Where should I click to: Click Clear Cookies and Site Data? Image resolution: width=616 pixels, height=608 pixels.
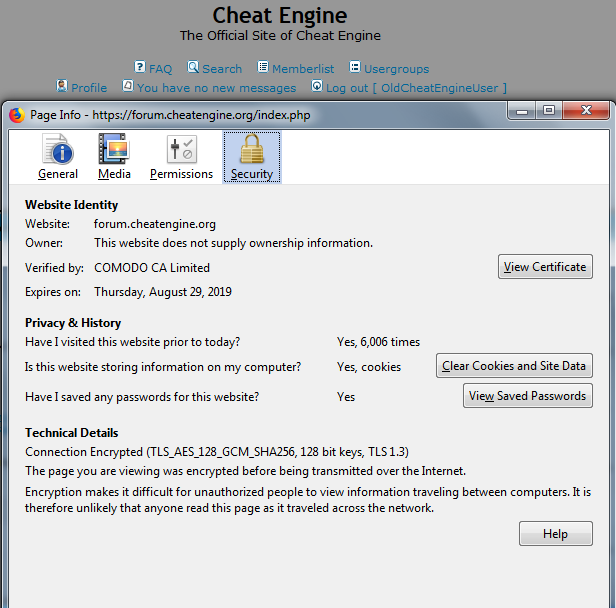[x=514, y=366]
